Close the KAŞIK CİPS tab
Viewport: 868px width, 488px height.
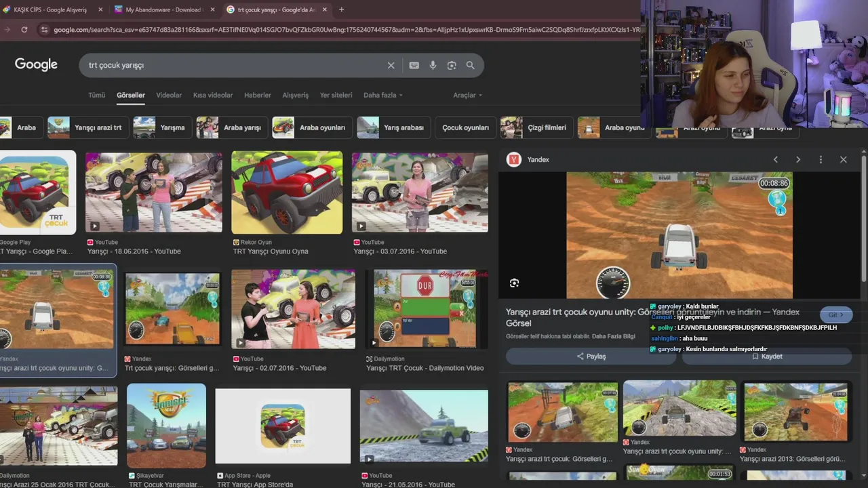click(x=100, y=9)
